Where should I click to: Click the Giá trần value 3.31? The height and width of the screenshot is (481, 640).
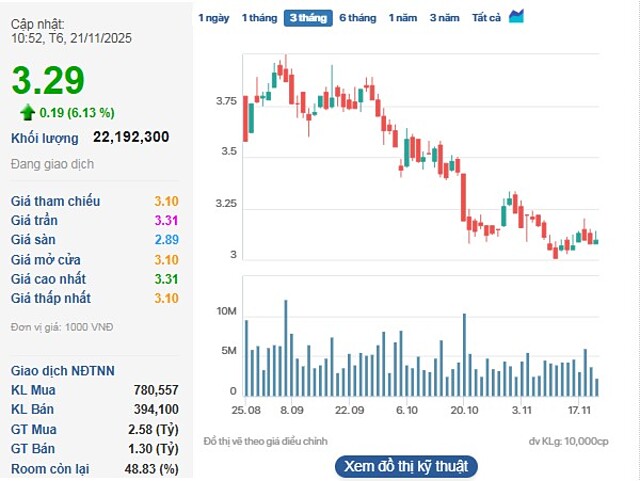pos(165,220)
